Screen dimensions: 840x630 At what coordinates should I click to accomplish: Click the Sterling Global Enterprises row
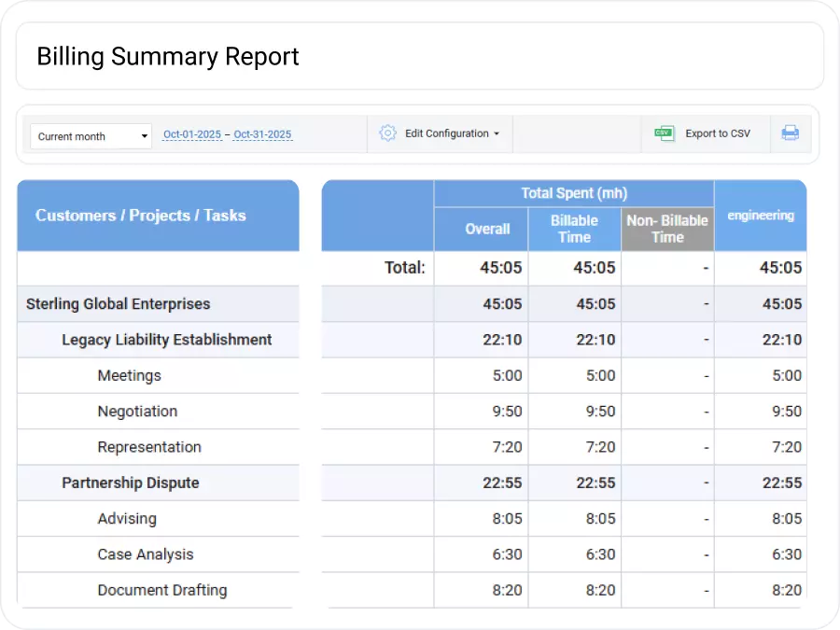point(118,303)
